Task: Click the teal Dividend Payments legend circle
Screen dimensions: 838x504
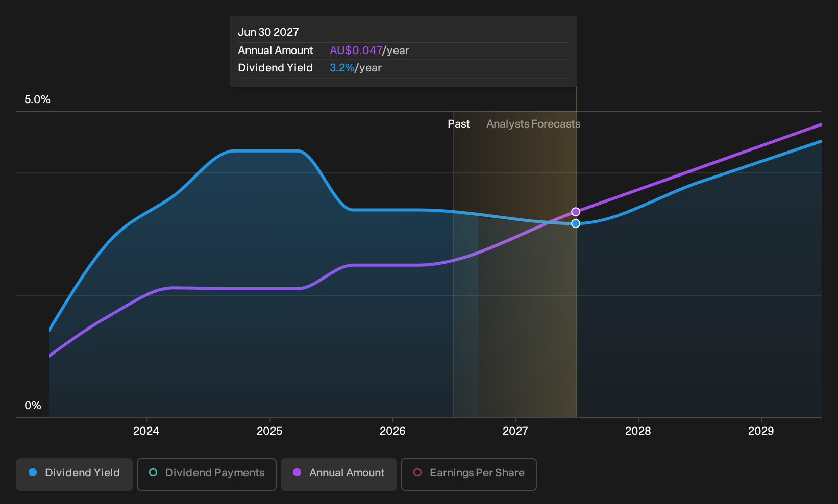Action: click(153, 472)
